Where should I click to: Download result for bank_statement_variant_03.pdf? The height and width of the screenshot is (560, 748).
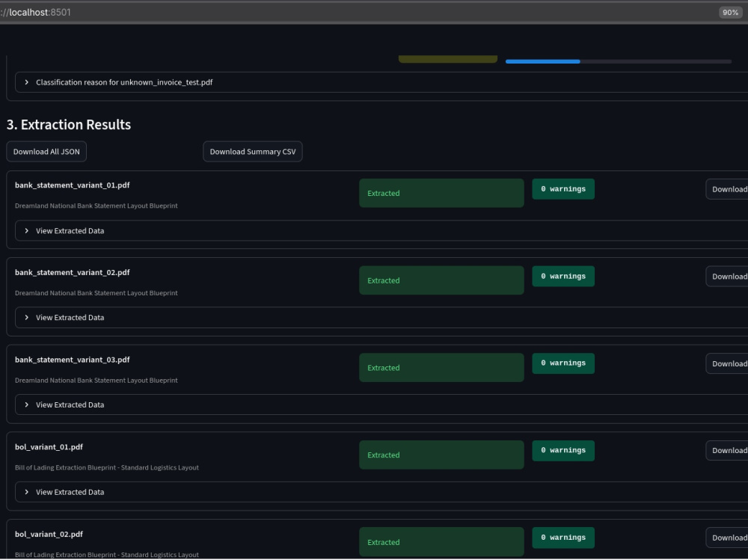727,364
